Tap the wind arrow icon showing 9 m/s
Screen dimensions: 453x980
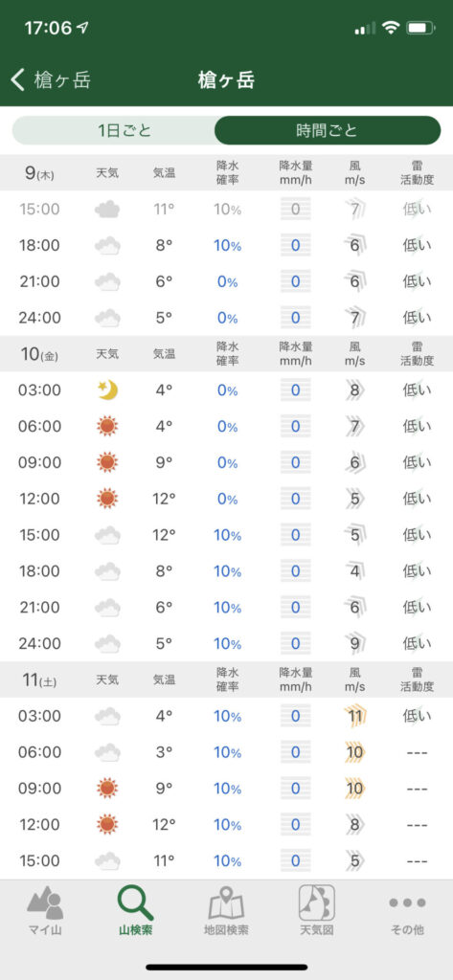[354, 643]
